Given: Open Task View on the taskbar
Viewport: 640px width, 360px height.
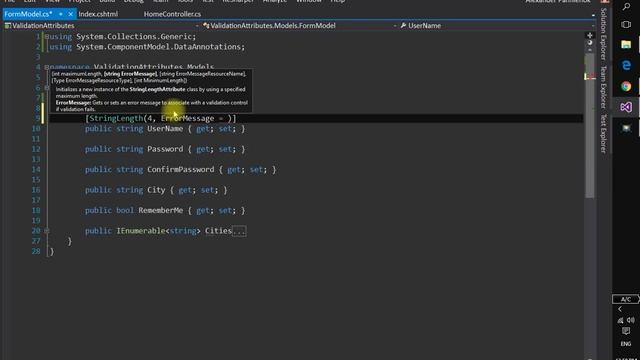Looking at the screenshot, I should point(626,25).
